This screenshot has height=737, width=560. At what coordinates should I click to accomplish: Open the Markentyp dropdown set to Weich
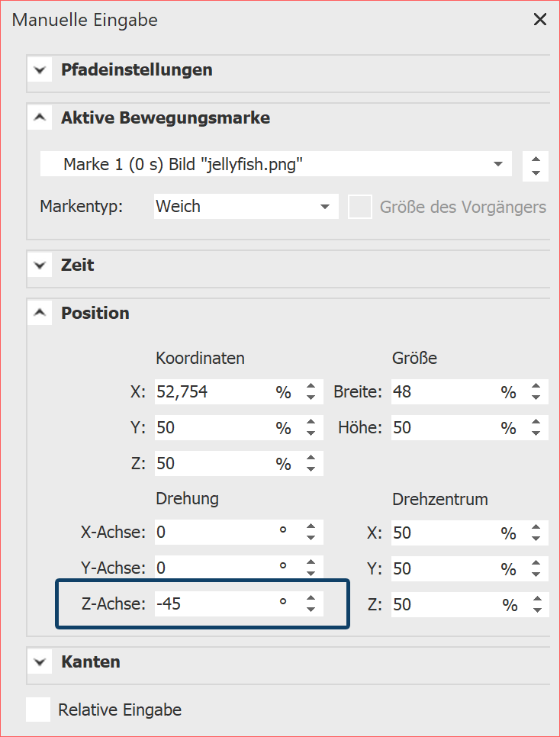tap(325, 206)
